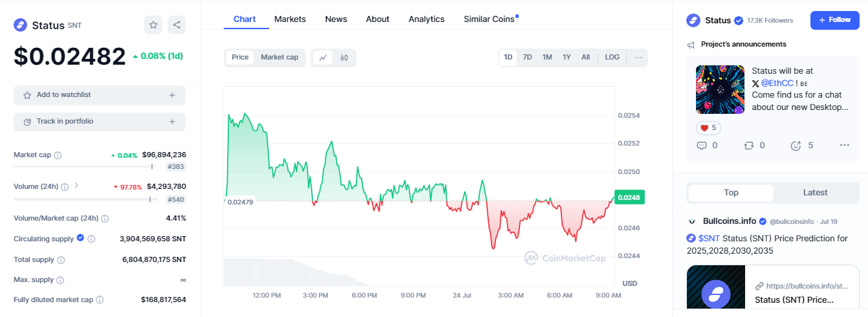Screen dimensions: 868x317
Task: Open the announcement post options menu
Action: click(844, 146)
